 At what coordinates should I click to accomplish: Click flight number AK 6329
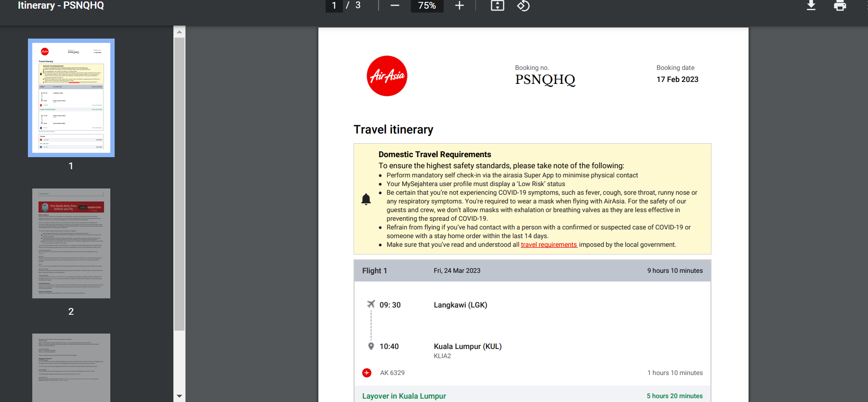[393, 373]
